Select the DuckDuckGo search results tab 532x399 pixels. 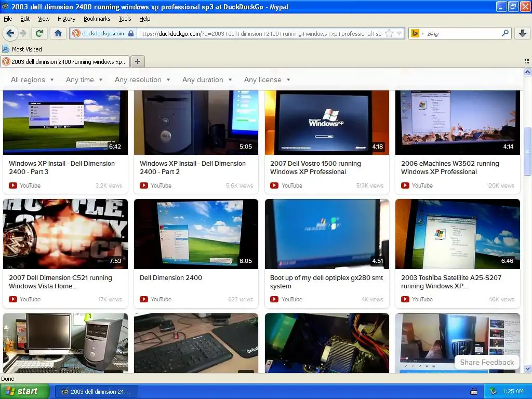(x=65, y=61)
